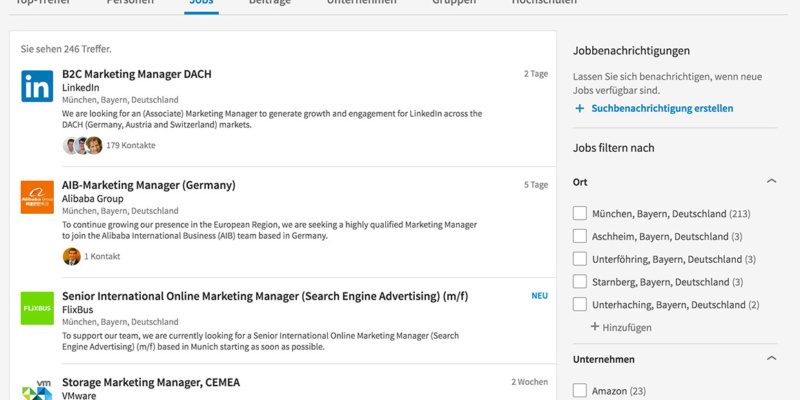The width and height of the screenshot is (800, 400).
Task: Switch to the Gruppen tab
Action: point(454,2)
